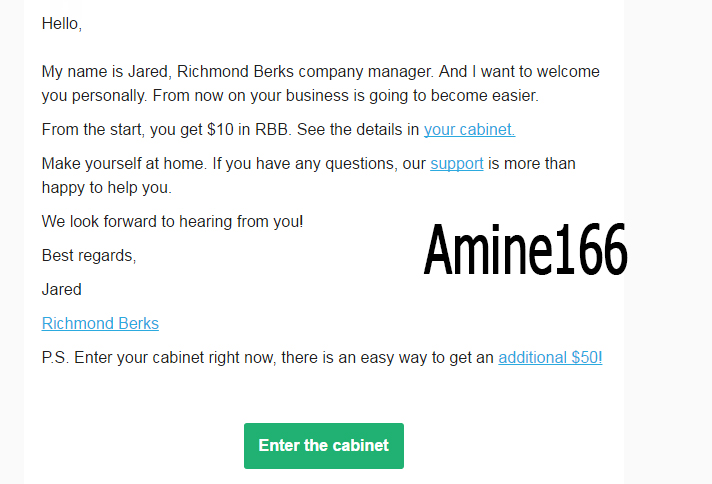
Task: Click 'From now on your business' sentence
Action: tap(346, 96)
